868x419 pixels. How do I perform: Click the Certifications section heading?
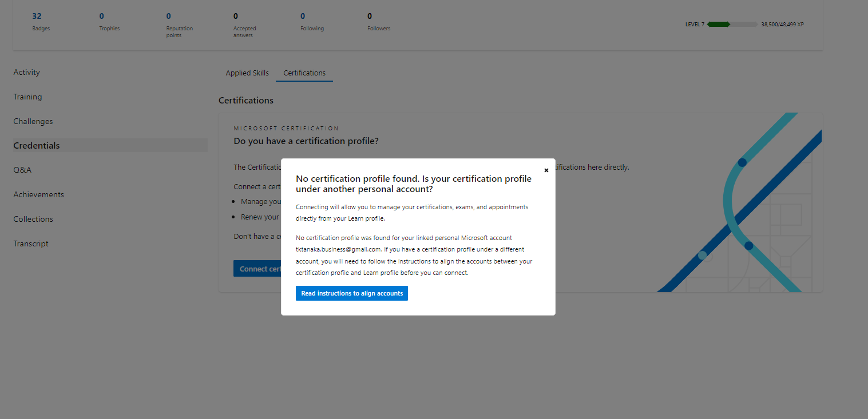pyautogui.click(x=246, y=100)
